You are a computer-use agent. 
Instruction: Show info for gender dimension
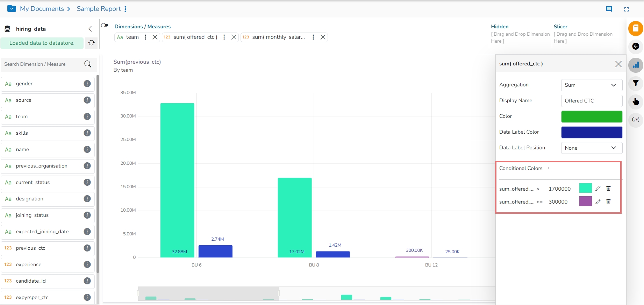87,84
